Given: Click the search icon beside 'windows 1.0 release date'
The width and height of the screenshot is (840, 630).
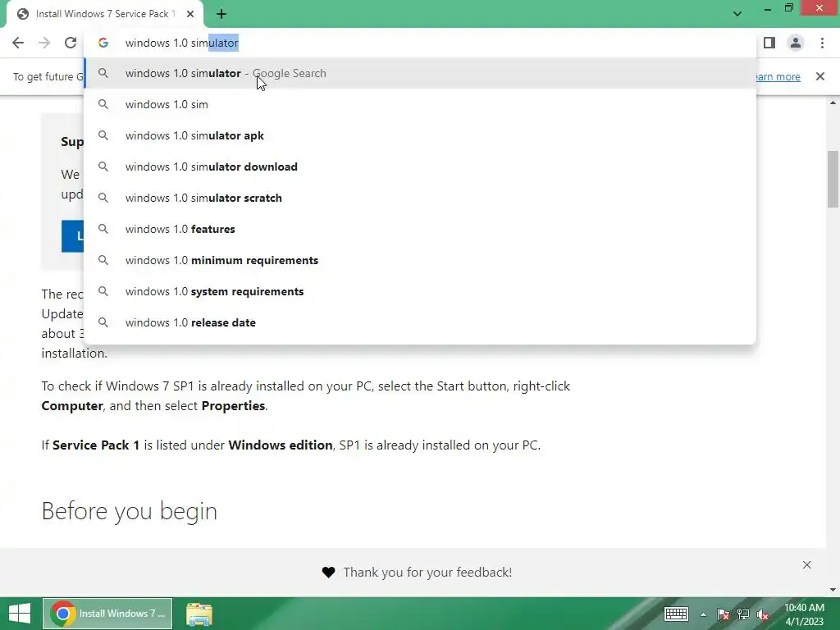Looking at the screenshot, I should pyautogui.click(x=103, y=322).
